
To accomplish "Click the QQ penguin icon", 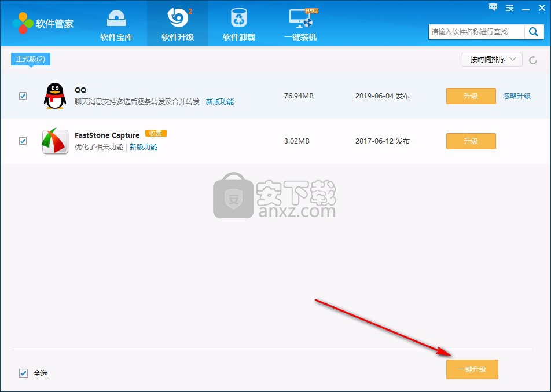I will tap(55, 96).
